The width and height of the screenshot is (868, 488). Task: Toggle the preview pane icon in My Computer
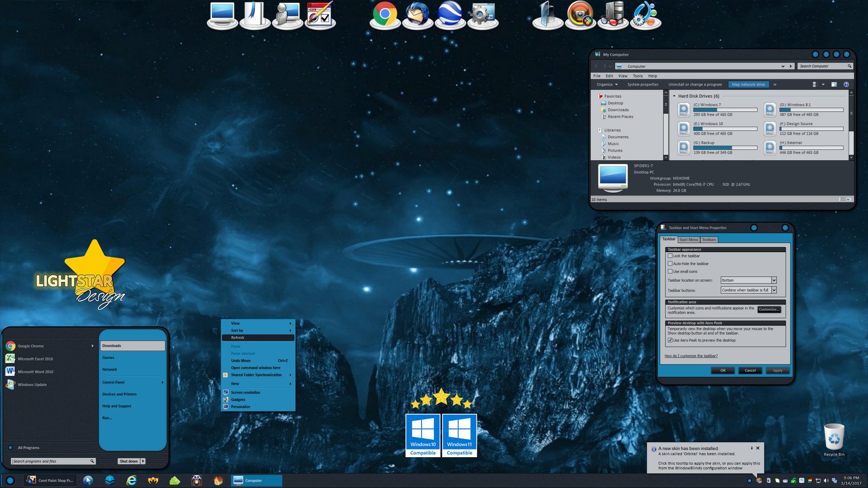click(x=834, y=85)
